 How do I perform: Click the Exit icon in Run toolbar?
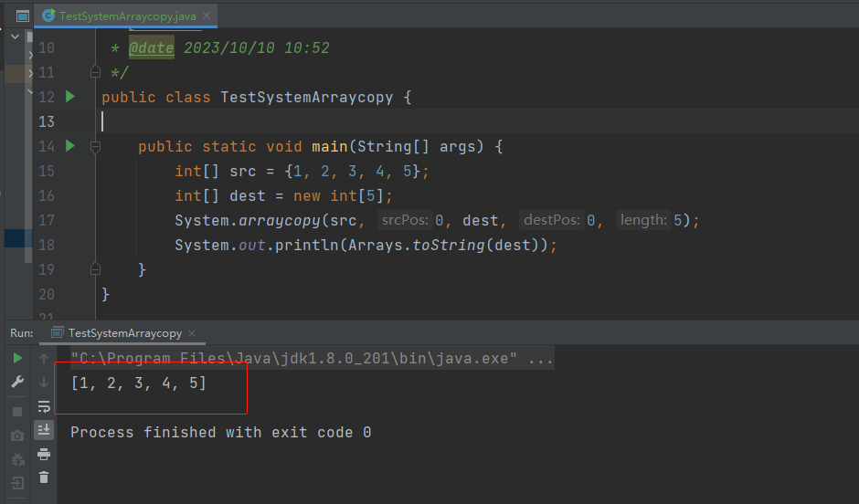click(17, 483)
